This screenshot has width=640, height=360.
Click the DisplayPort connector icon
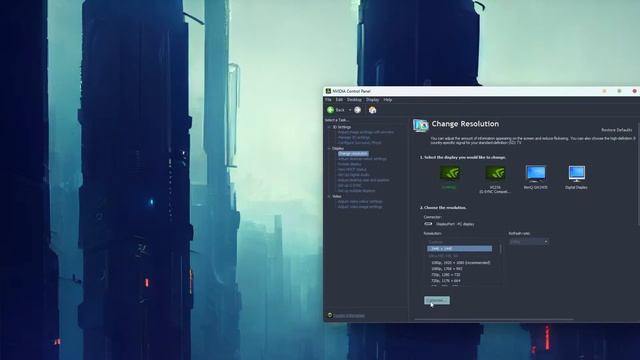click(428, 224)
